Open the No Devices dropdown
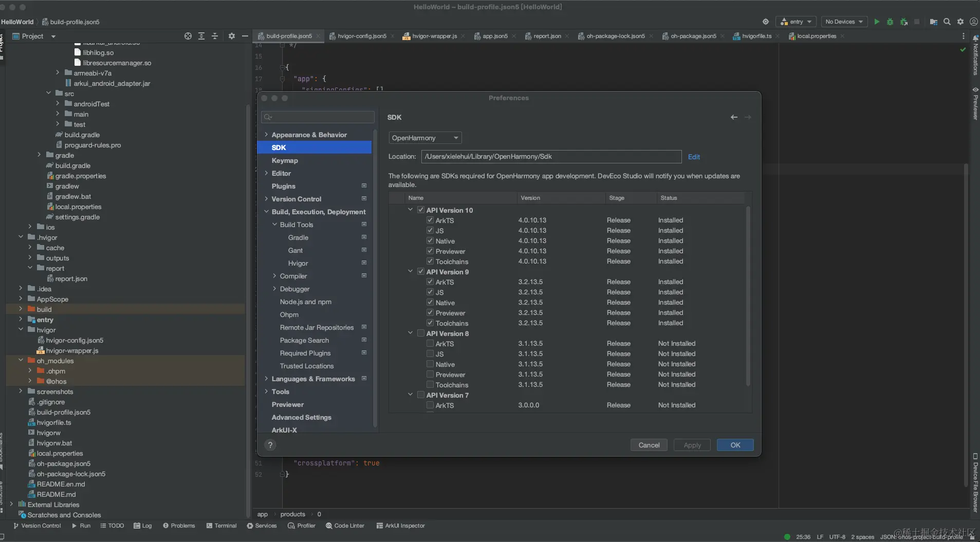This screenshot has width=980, height=542. coord(844,22)
